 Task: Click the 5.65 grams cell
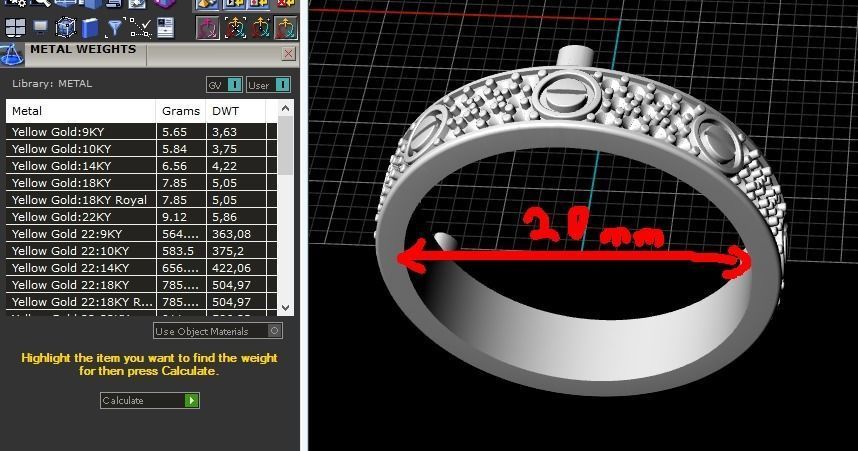(181, 132)
